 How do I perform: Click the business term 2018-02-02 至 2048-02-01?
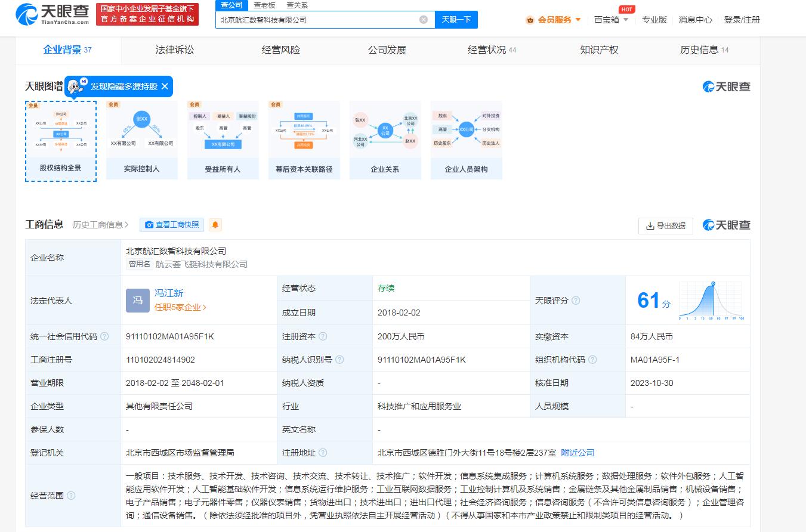pos(175,383)
